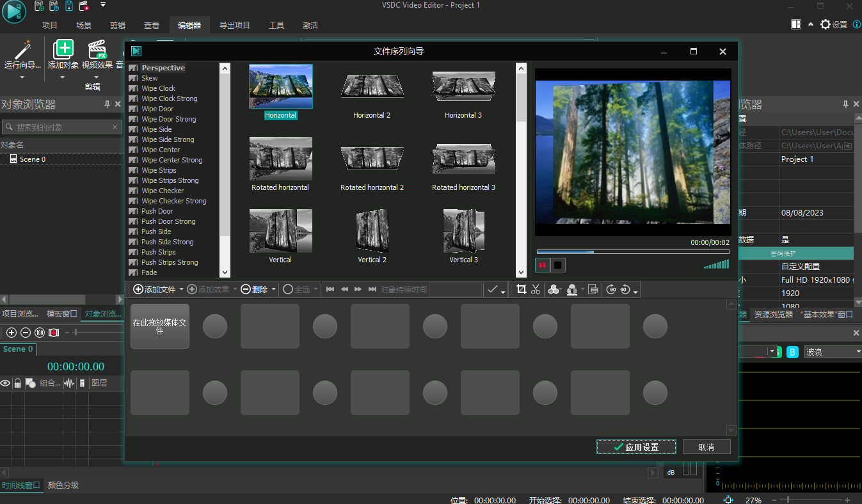Select the Push Door transition

(157, 211)
